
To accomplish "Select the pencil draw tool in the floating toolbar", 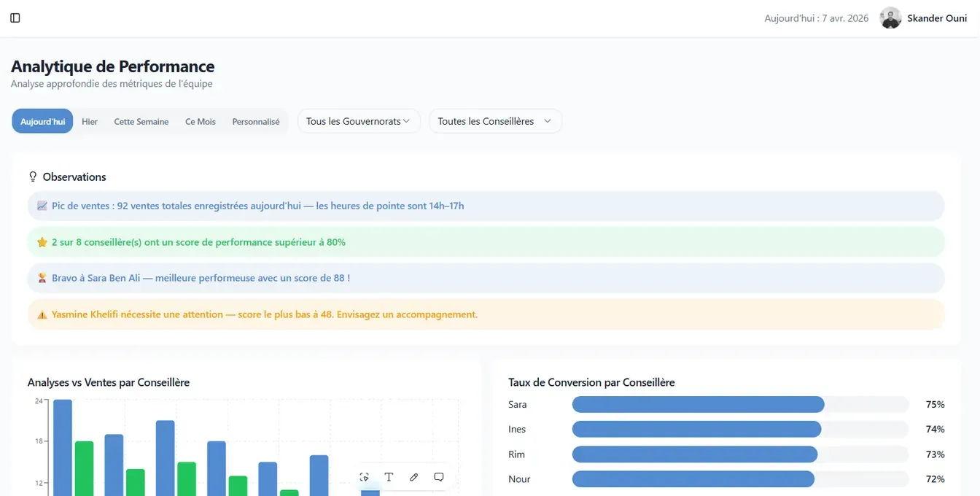I will tap(413, 477).
